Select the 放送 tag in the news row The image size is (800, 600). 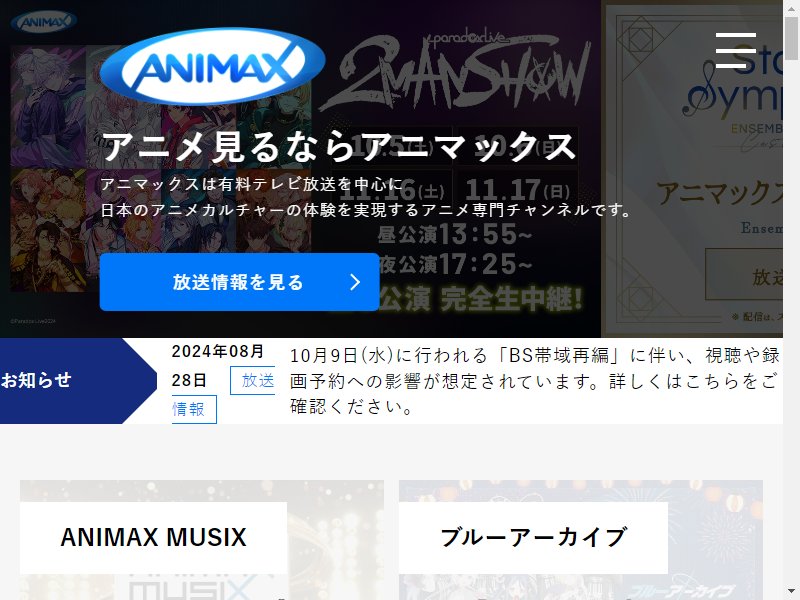(x=253, y=381)
